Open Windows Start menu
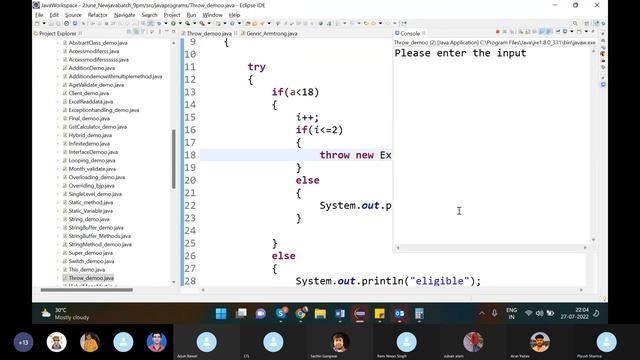Screen dimensions: 640x360 click(221, 313)
